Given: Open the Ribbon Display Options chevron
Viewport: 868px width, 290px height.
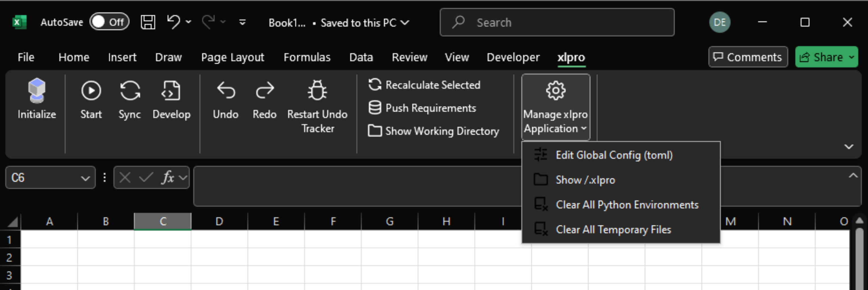Looking at the screenshot, I should click(x=849, y=147).
